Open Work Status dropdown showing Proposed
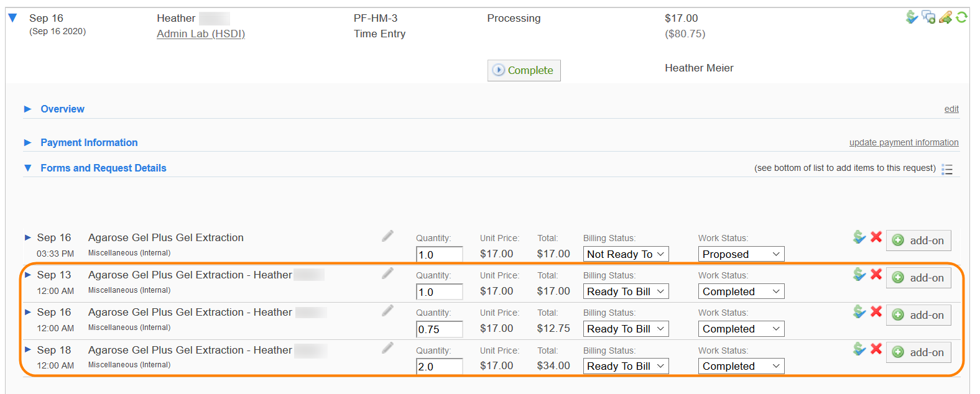This screenshot has width=980, height=394. coord(741,254)
